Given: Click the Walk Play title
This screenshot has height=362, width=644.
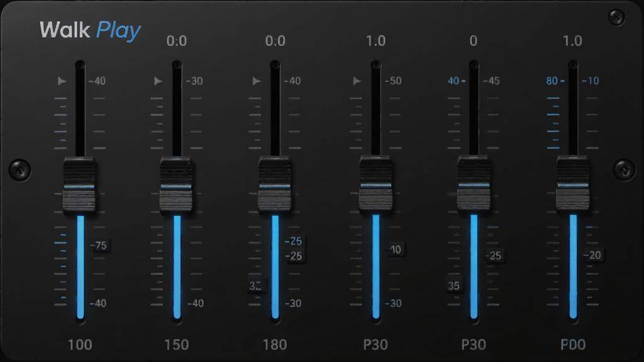Looking at the screenshot, I should click(90, 30).
